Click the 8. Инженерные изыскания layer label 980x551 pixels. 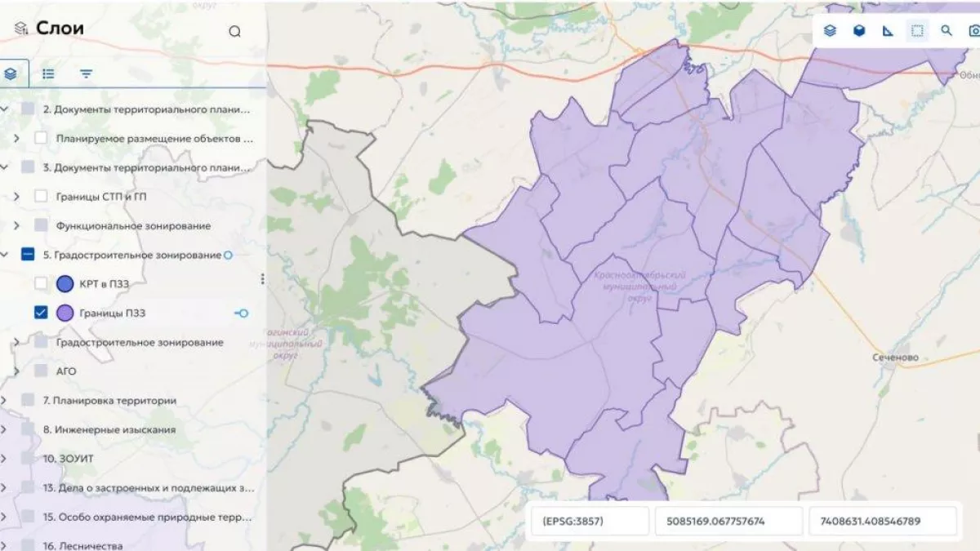pos(109,429)
